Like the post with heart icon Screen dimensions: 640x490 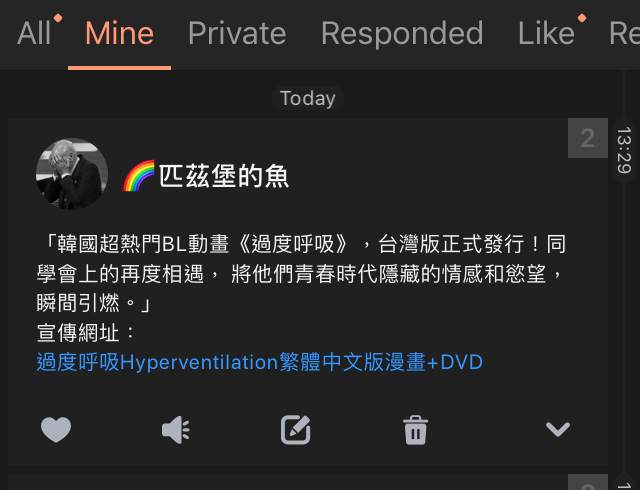56,430
